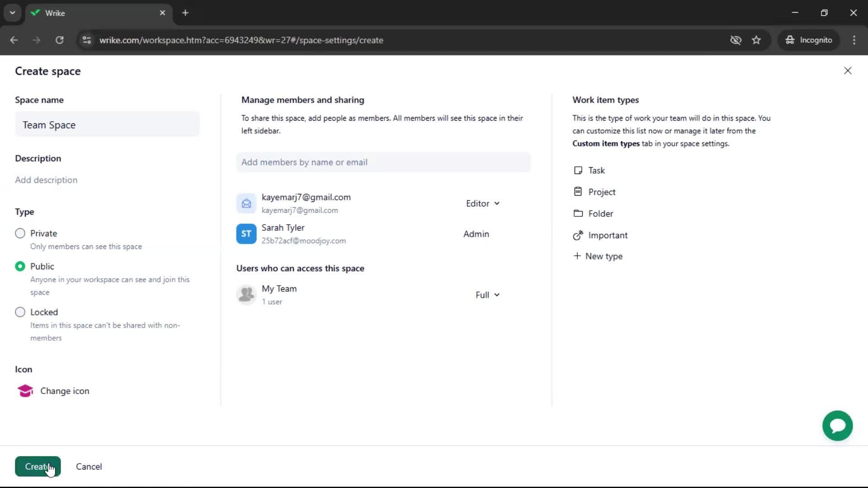868x488 pixels.
Task: Click the Space name field
Action: (x=107, y=125)
